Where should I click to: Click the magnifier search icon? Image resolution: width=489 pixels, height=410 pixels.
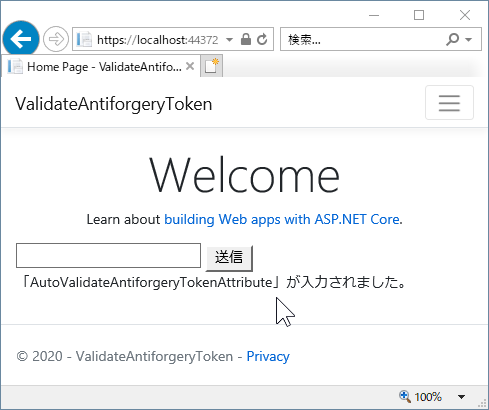452,39
